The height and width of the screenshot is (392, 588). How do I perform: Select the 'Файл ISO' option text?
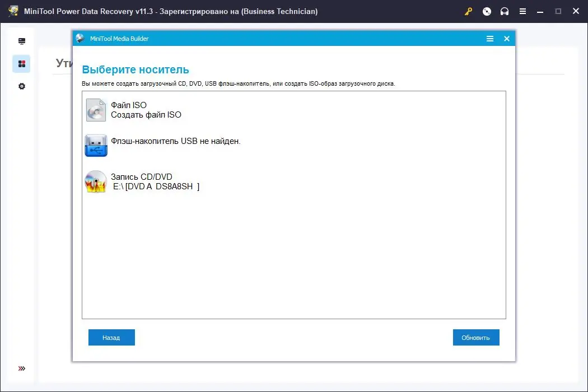129,105
